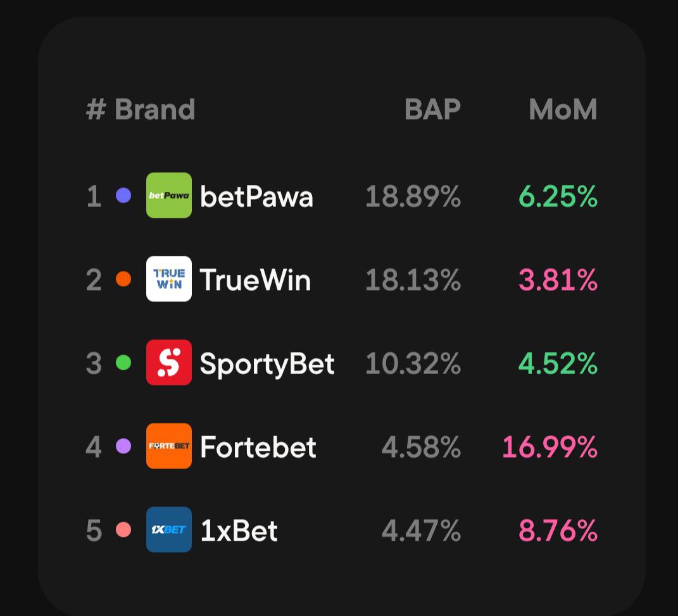Screen dimensions: 678x616
Task: Click the Brand column header
Action: click(x=154, y=110)
